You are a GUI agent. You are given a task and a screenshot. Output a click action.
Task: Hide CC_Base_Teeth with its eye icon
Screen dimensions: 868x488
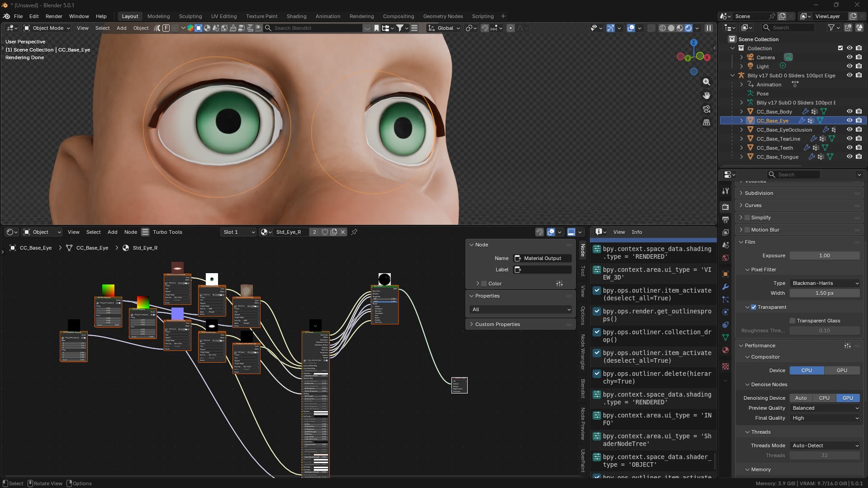click(849, 148)
